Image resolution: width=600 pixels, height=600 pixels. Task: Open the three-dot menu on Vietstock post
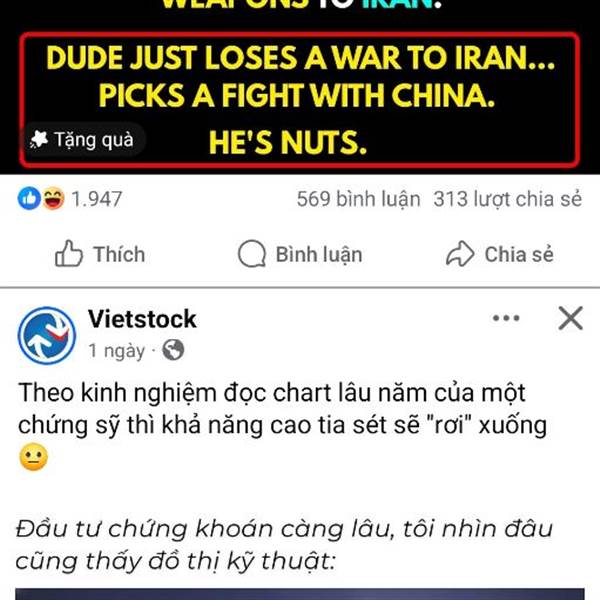[x=506, y=318]
